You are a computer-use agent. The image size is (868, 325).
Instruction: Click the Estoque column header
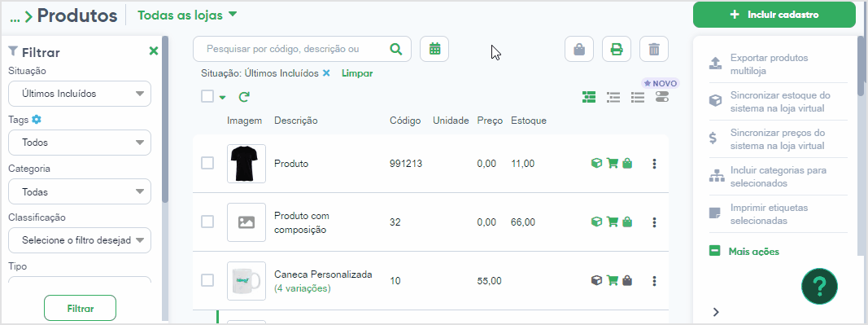tap(529, 121)
